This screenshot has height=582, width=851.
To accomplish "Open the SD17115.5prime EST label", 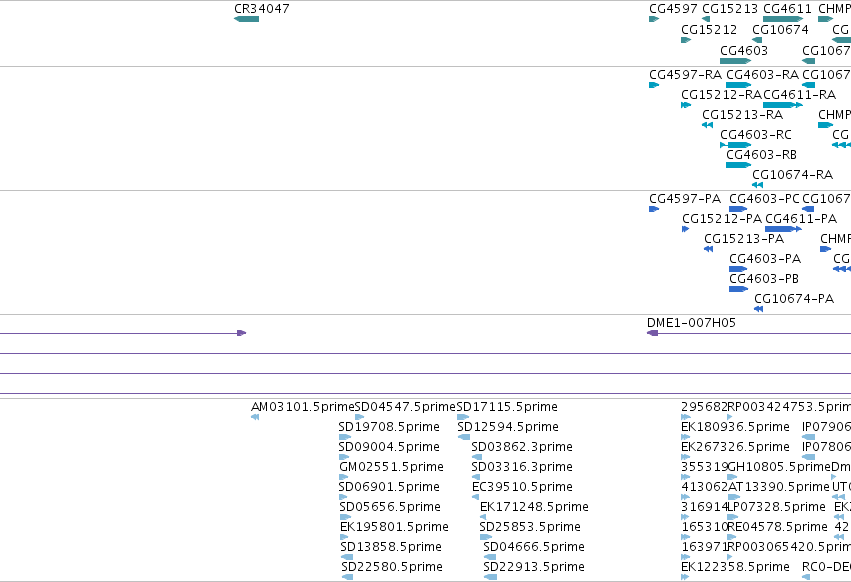I will click(507, 407).
